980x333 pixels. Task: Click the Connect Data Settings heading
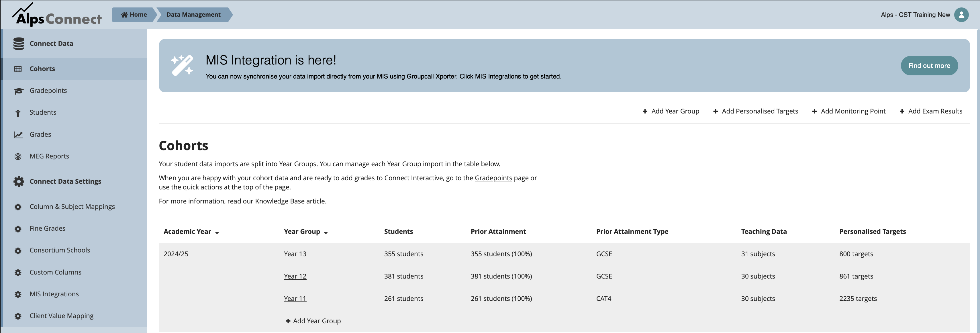(x=65, y=181)
